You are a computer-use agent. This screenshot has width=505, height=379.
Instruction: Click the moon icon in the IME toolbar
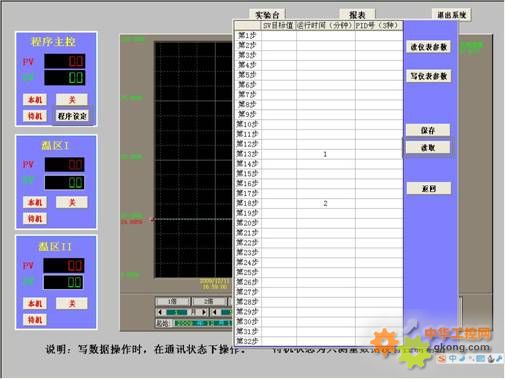[462, 358]
